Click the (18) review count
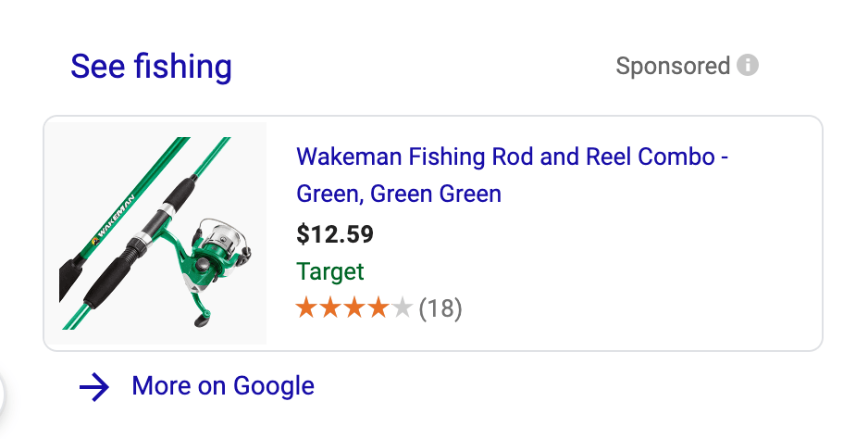This screenshot has height=439, width=868. tap(440, 308)
